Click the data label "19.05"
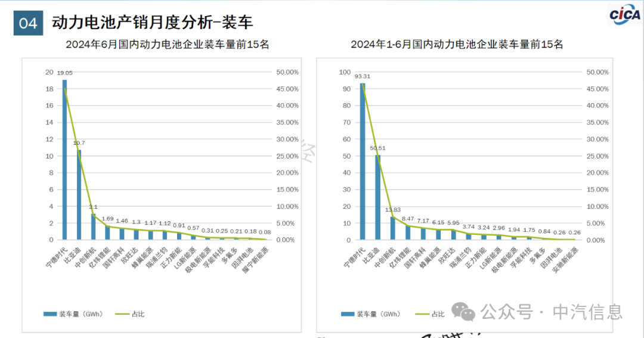The height and width of the screenshot is (338, 644). pos(64,73)
